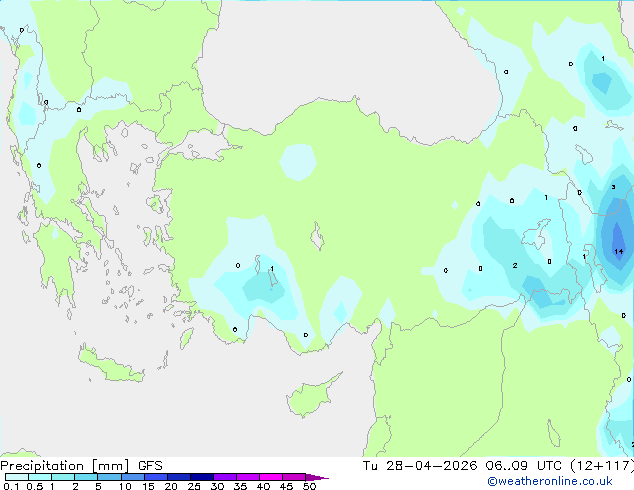Select the 10–15 mm blue legend swatch
This screenshot has height=490, width=634.
pyautogui.click(x=133, y=477)
